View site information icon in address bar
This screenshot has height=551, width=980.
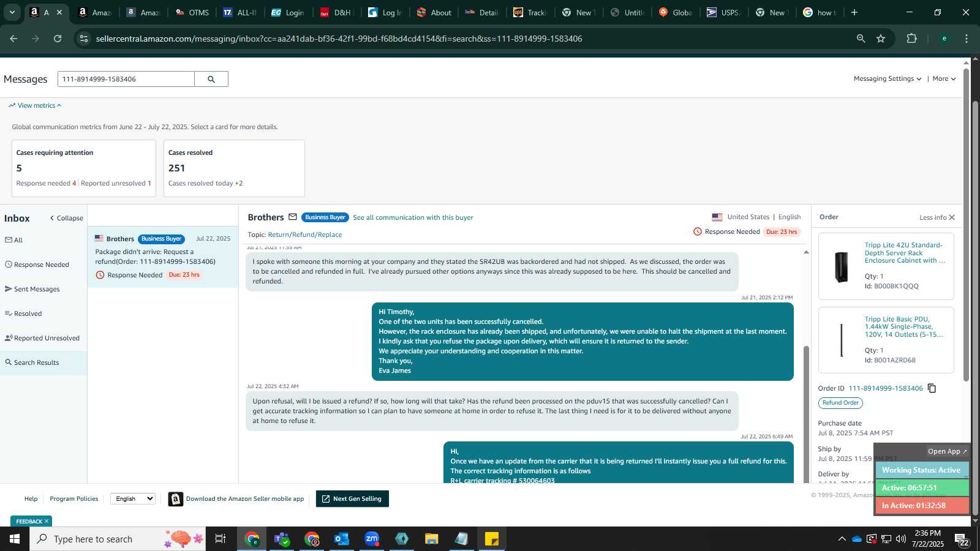click(x=85, y=39)
